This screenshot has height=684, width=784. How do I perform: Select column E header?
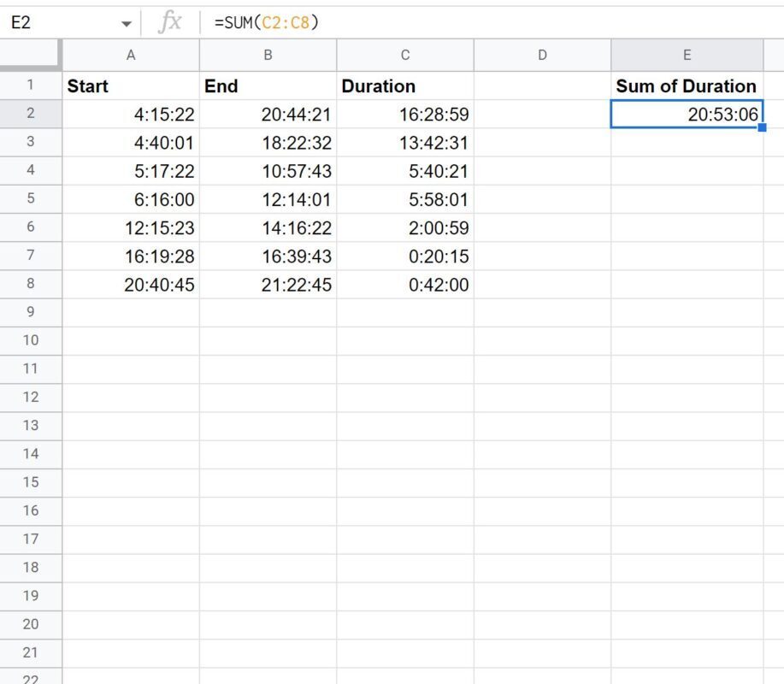tap(687, 55)
